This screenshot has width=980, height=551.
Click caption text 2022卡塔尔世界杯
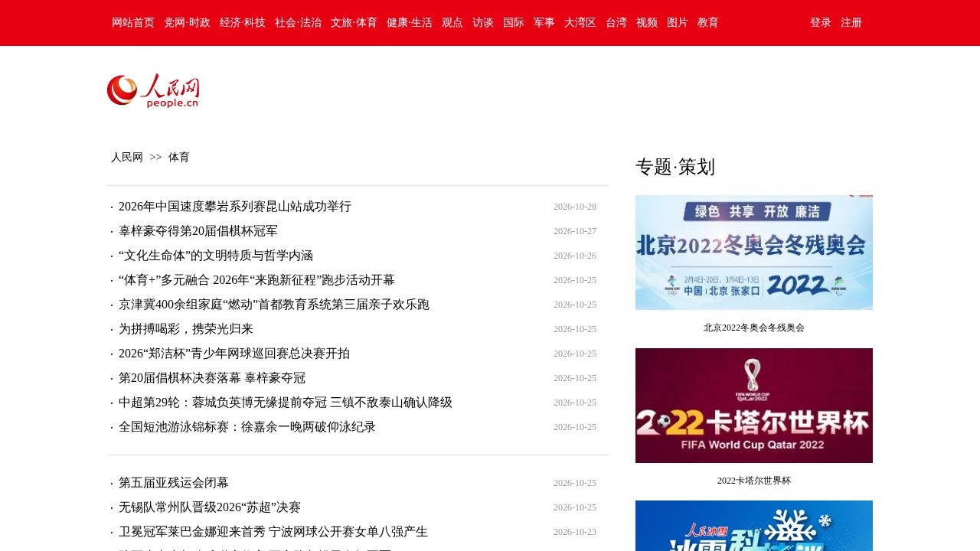click(754, 481)
